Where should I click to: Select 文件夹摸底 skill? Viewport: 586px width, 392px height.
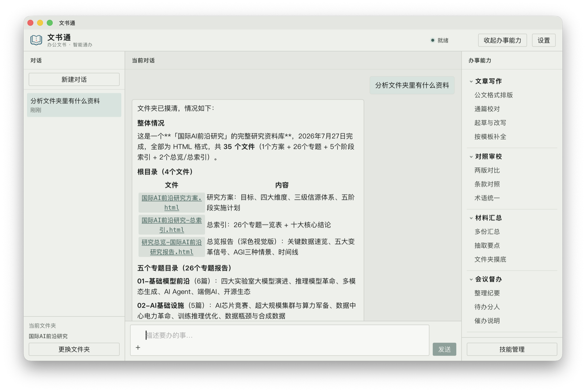(490, 260)
